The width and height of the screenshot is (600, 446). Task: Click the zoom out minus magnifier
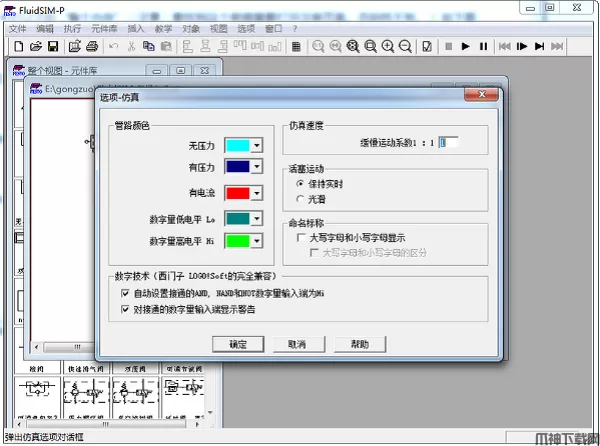(x=405, y=46)
